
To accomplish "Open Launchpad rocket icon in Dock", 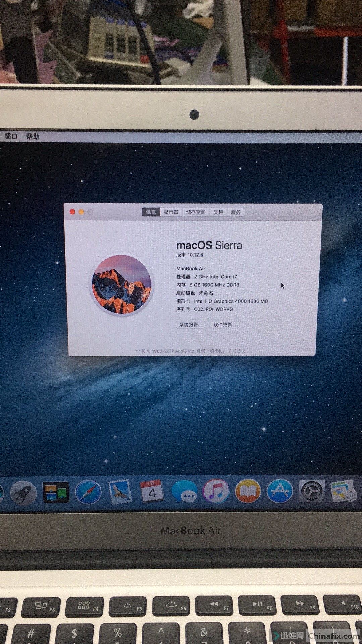I will (x=23, y=493).
